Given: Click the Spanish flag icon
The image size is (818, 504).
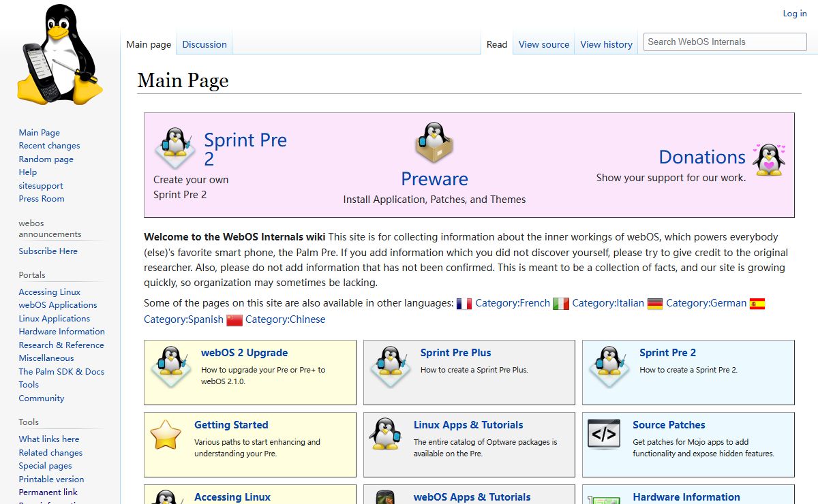Looking at the screenshot, I should pyautogui.click(x=757, y=304).
